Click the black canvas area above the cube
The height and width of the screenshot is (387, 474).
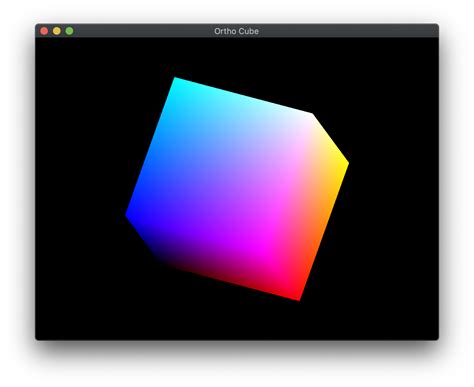(237, 57)
